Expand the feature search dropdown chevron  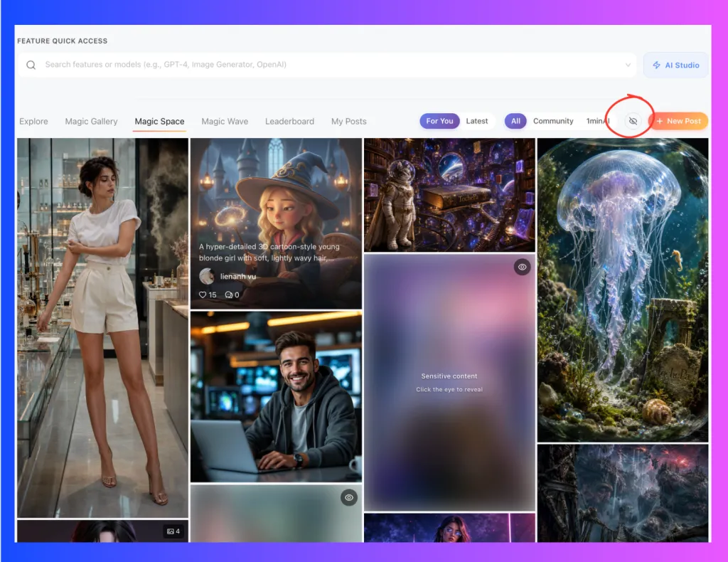pos(628,65)
